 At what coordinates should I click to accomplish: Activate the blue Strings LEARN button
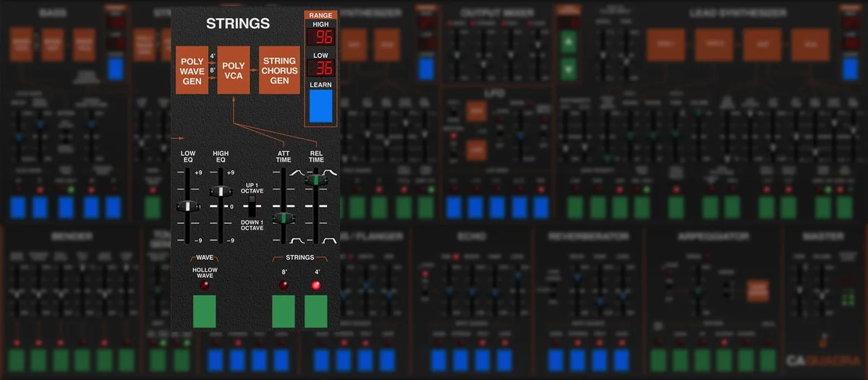pos(320,105)
